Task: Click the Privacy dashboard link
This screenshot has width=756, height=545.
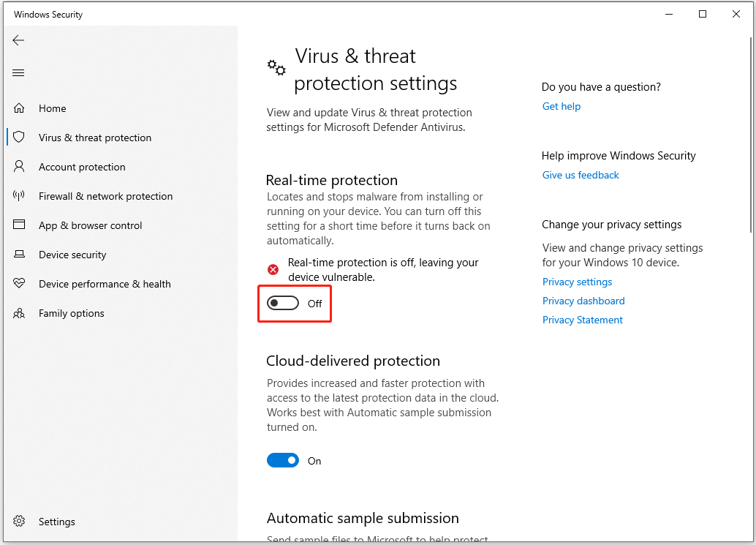Action: pyautogui.click(x=583, y=301)
